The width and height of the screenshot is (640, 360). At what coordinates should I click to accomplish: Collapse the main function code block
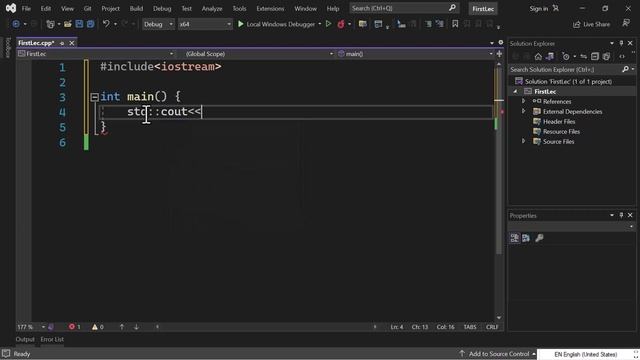[94, 97]
